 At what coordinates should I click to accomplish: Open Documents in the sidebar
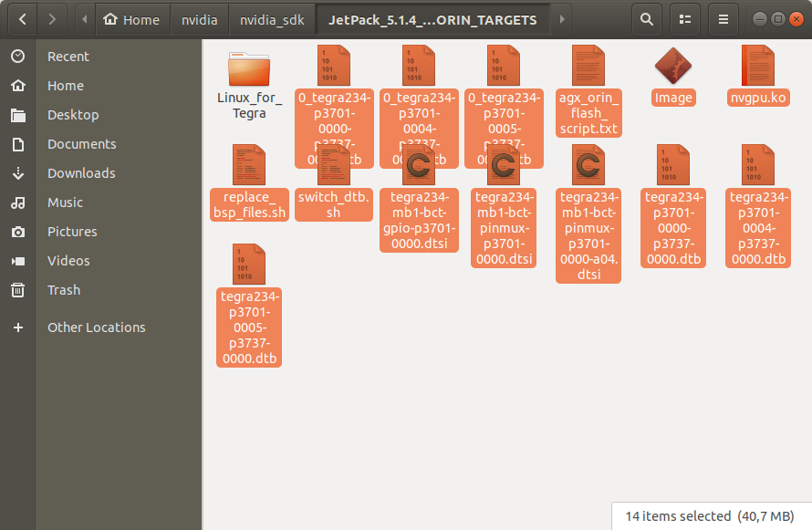tap(101, 144)
